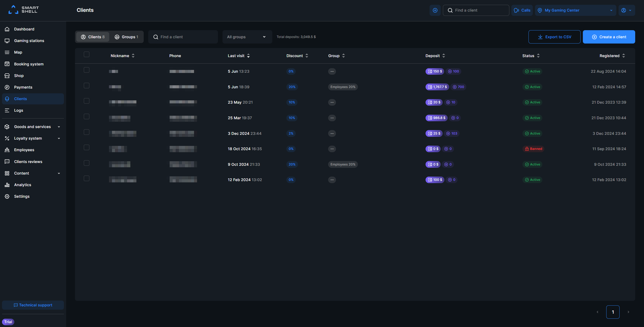Screen dimensions: 644x327
Task: Click Create a client button
Action: point(609,37)
